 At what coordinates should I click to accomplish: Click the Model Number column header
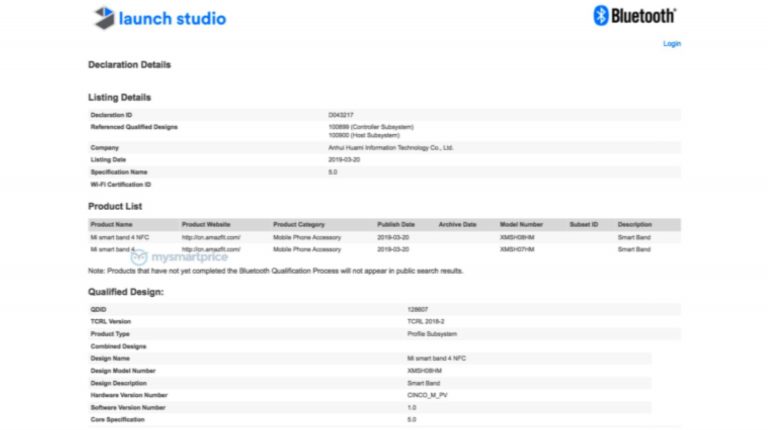pos(521,225)
